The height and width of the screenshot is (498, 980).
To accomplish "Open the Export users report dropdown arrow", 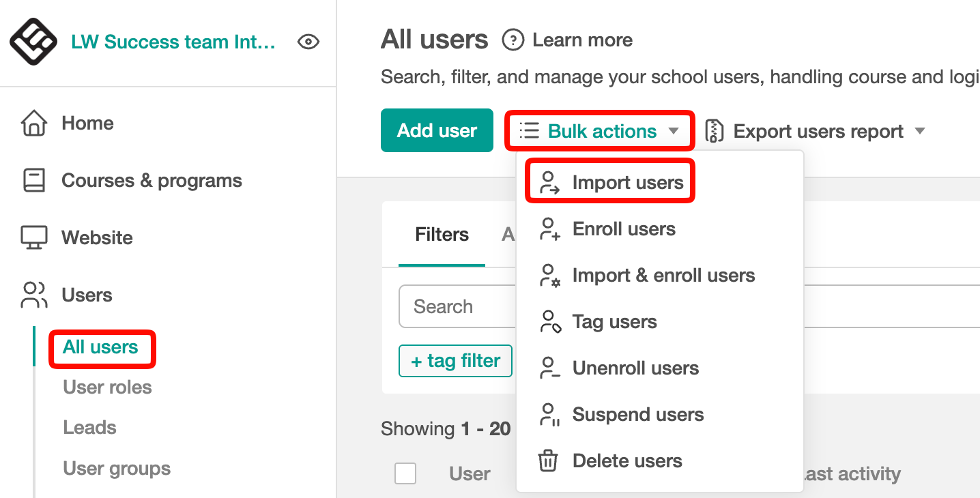I will coord(920,131).
